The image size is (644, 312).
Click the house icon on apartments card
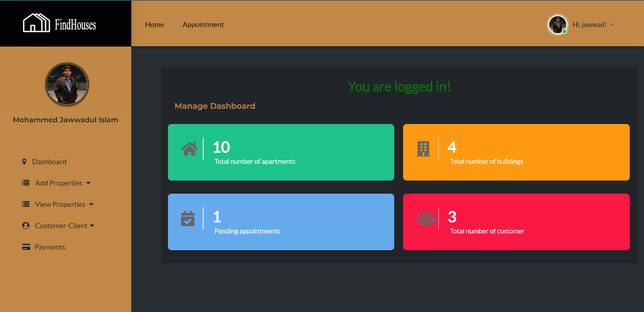click(190, 149)
